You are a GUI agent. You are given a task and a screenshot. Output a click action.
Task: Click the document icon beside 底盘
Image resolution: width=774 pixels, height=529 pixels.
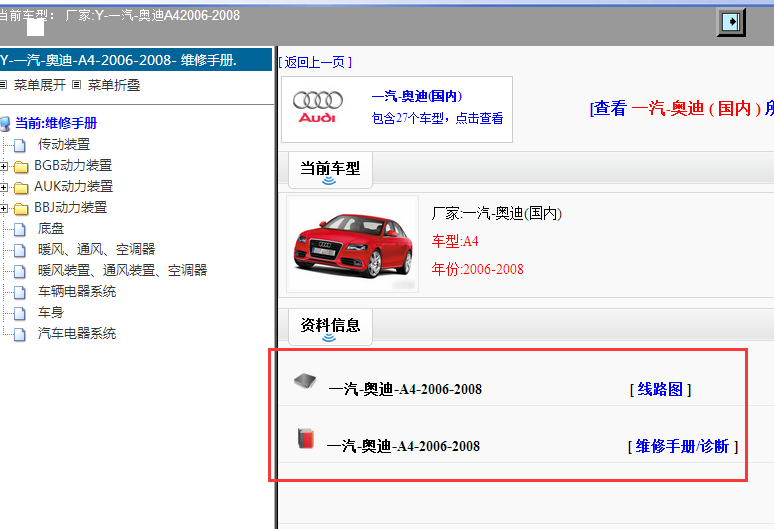20,229
